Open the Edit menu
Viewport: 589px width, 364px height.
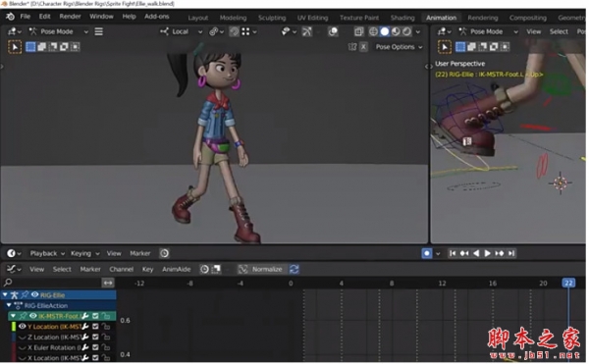tap(45, 17)
